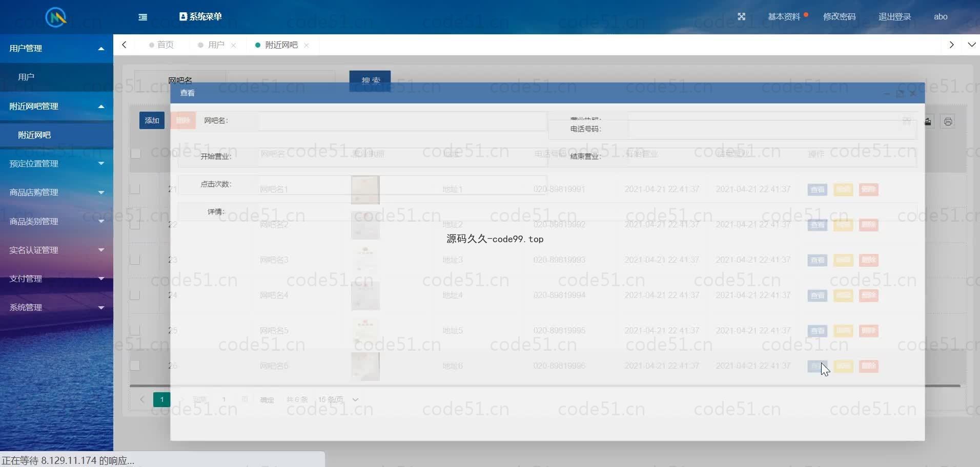This screenshot has height=467, width=980.
Task: Click the site logo in the header
Action: pyautogui.click(x=56, y=17)
